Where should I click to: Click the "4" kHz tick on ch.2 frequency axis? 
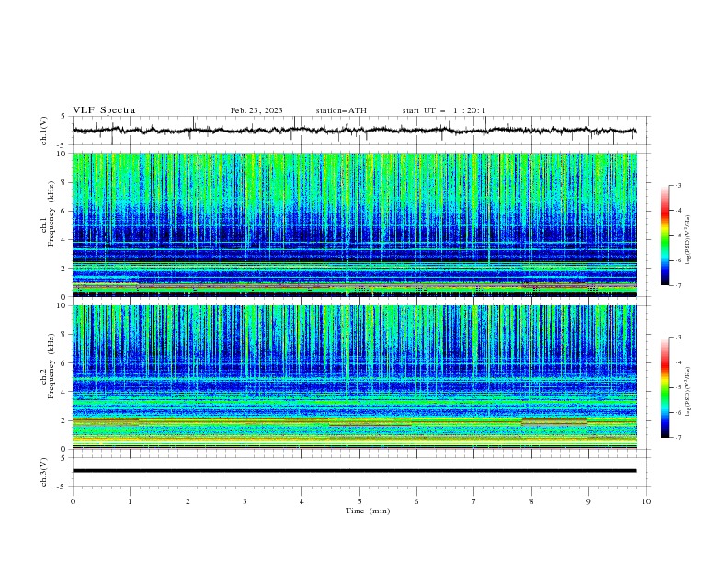[x=63, y=392]
